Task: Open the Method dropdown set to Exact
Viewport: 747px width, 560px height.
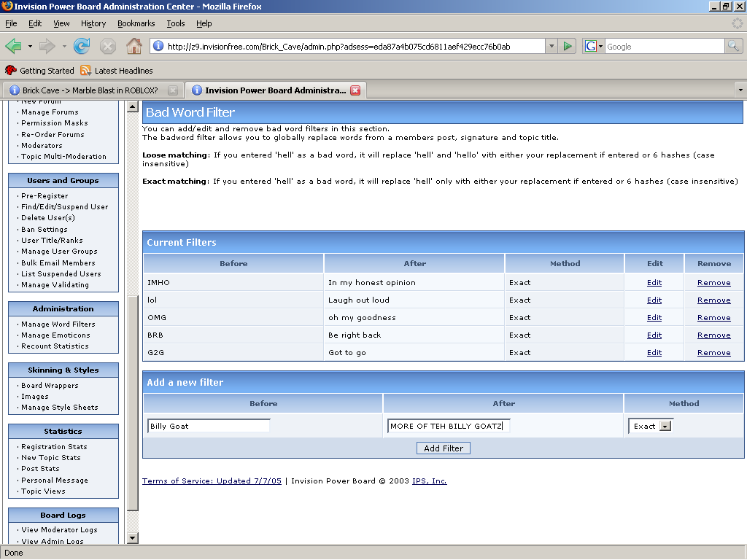Action: 651,426
